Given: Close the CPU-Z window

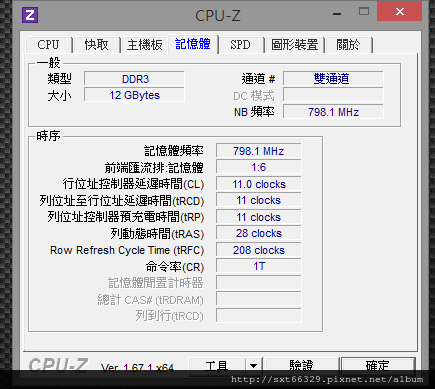Looking at the screenshot, I should [399, 12].
